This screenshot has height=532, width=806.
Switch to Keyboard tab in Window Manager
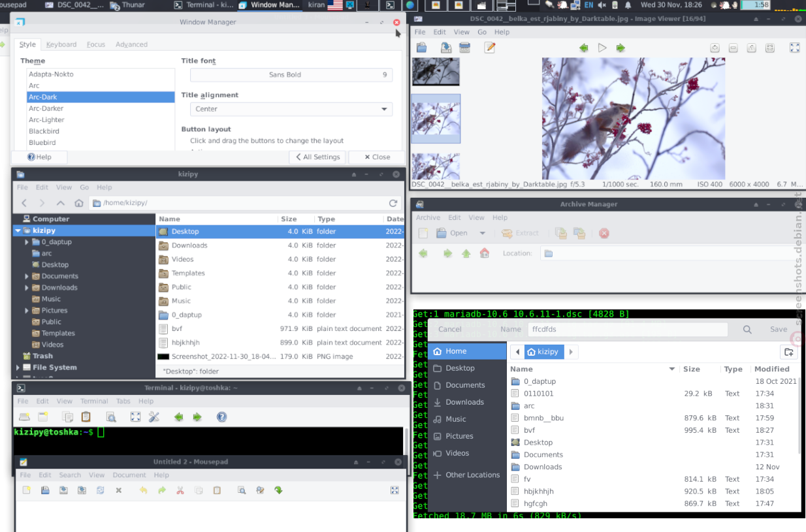(61, 45)
